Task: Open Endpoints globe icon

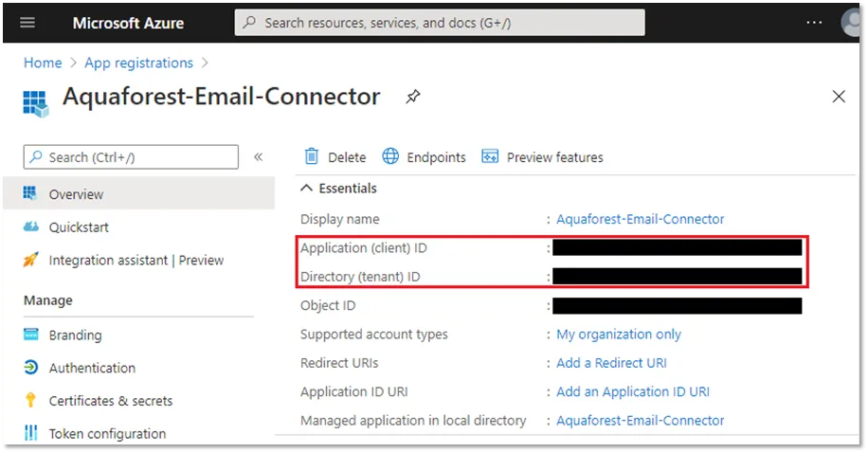Action: [x=390, y=156]
